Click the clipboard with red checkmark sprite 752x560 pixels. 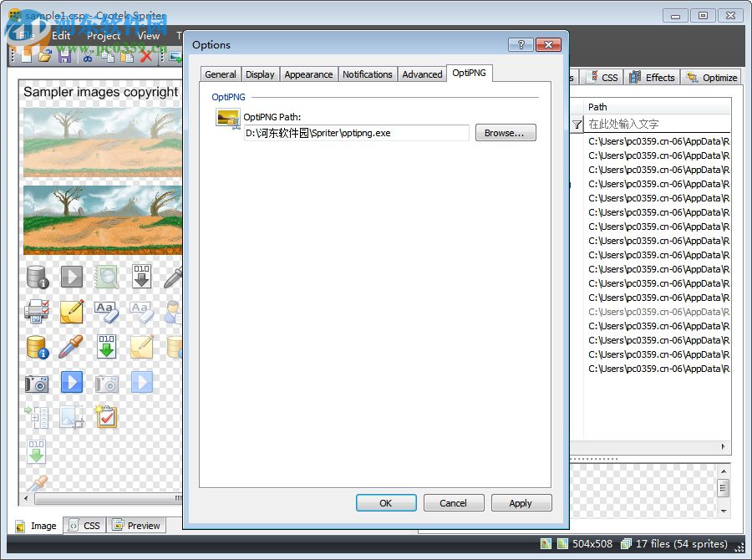[106, 416]
